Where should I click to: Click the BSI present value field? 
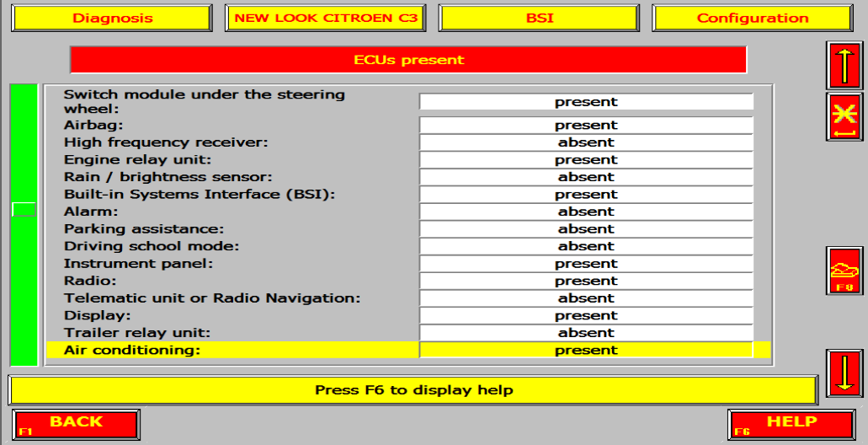pyautogui.click(x=586, y=195)
